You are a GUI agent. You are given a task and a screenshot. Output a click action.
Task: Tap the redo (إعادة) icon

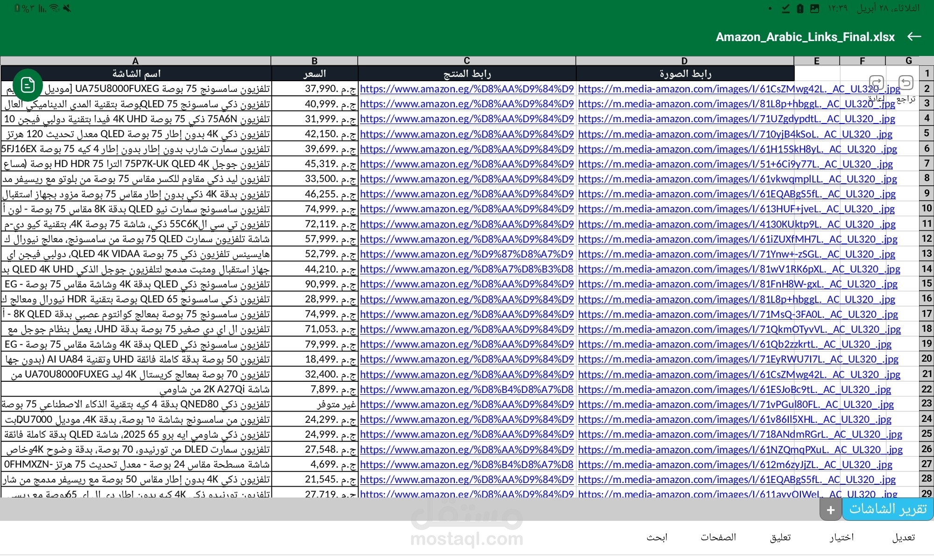pos(877,84)
